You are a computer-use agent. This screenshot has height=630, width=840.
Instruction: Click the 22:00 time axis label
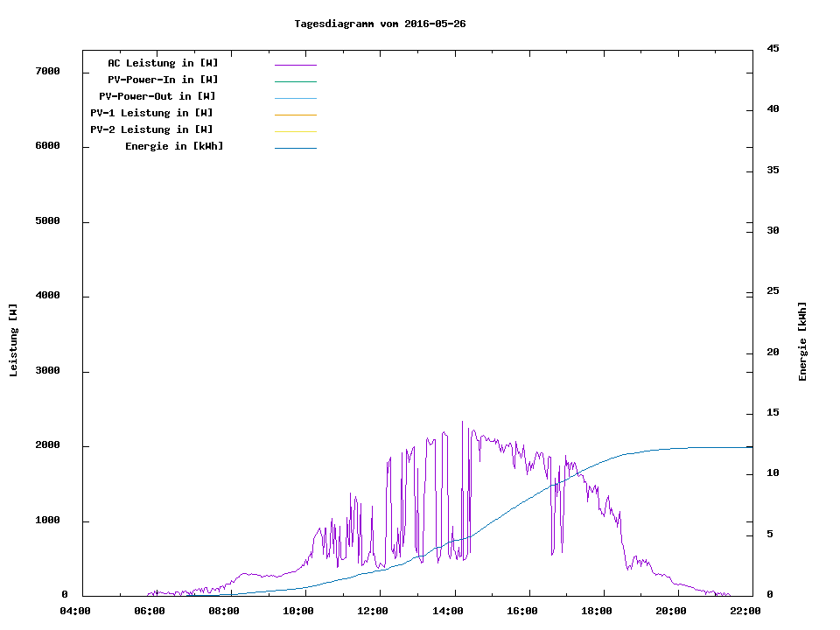point(745,611)
